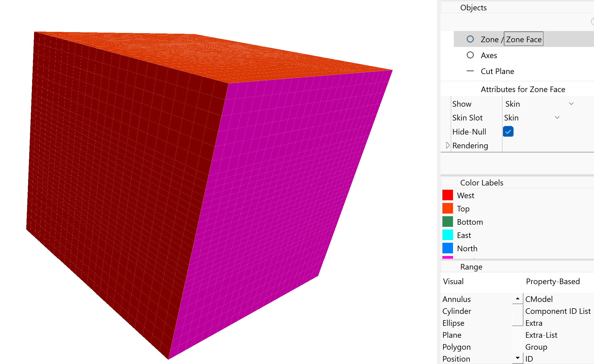Click the Top orange color swatch
This screenshot has width=594, height=364.
(x=447, y=209)
